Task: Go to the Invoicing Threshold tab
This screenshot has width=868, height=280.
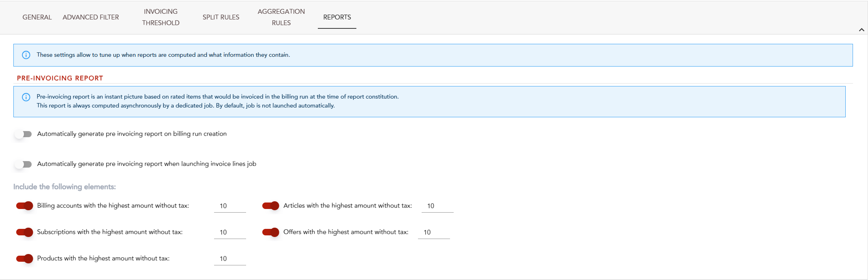Action: (161, 17)
